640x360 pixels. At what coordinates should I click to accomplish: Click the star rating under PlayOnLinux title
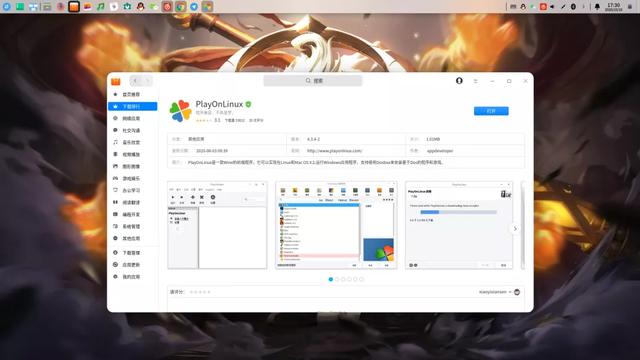tap(203, 120)
